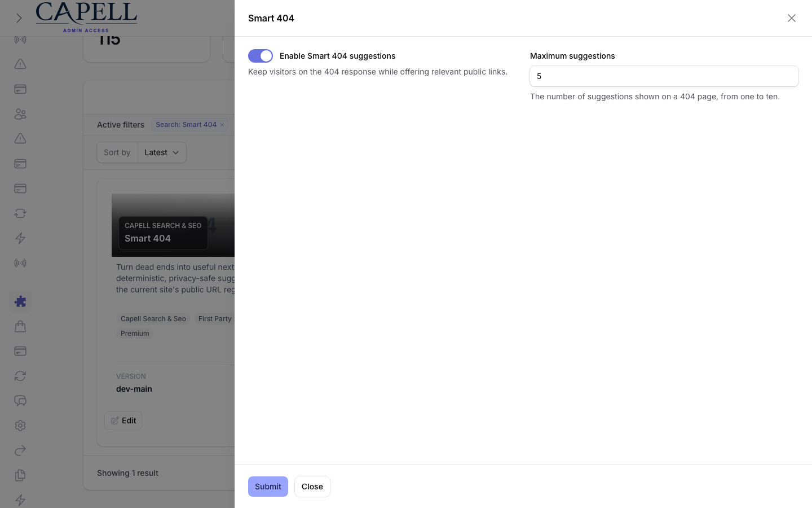Open the gear settings icon in sidebar
This screenshot has width=812, height=508.
point(20,426)
